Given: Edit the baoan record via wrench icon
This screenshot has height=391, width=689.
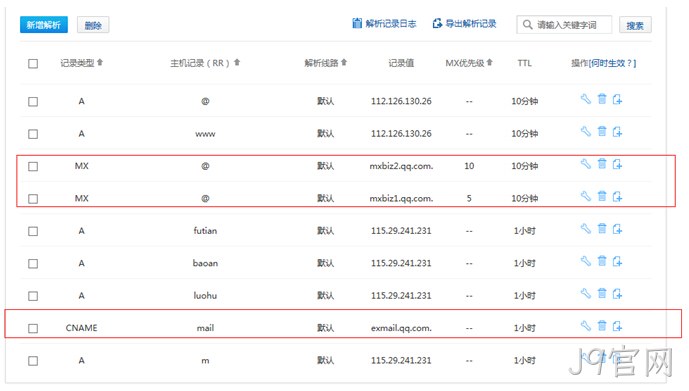Looking at the screenshot, I should tap(586, 261).
